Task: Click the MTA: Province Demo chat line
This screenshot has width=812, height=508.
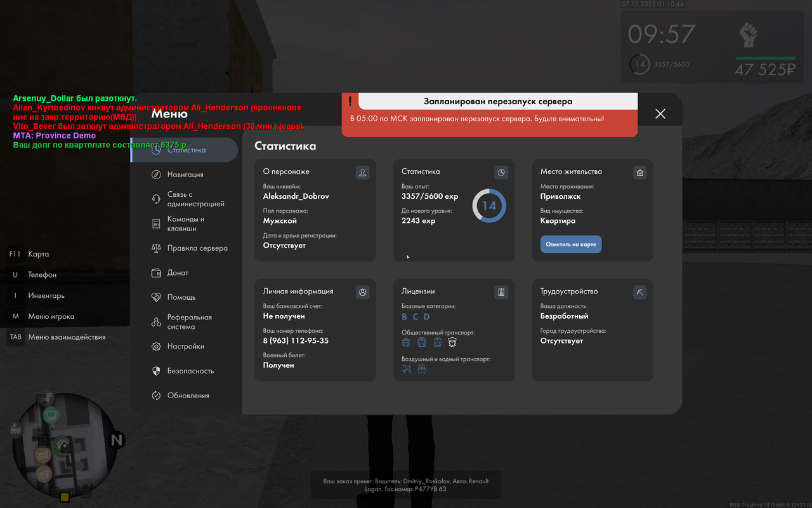Action: point(55,135)
